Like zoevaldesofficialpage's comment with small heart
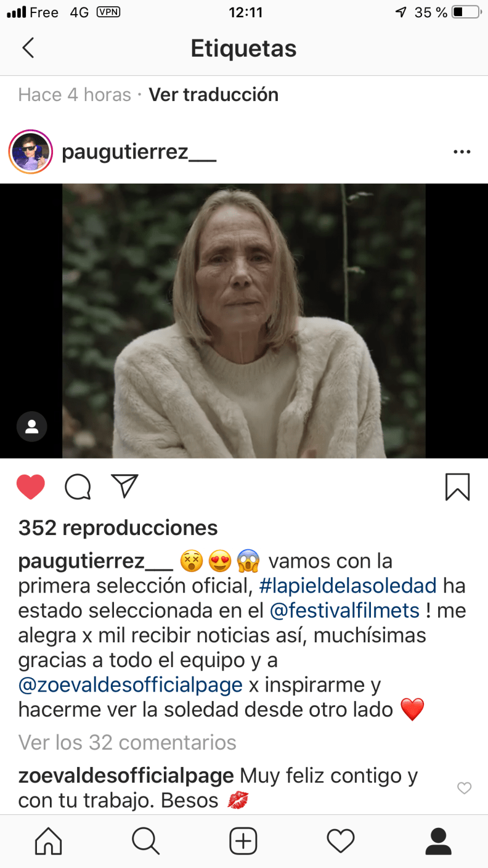This screenshot has width=488, height=868. point(464,788)
